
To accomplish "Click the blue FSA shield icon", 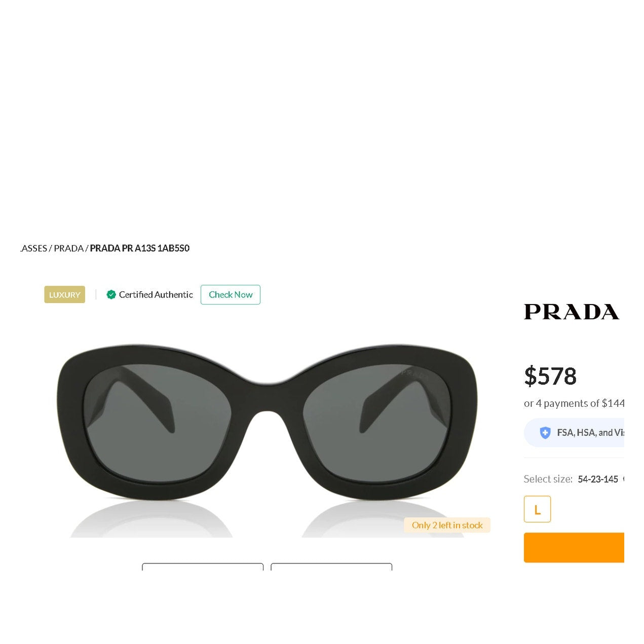I will (x=545, y=433).
